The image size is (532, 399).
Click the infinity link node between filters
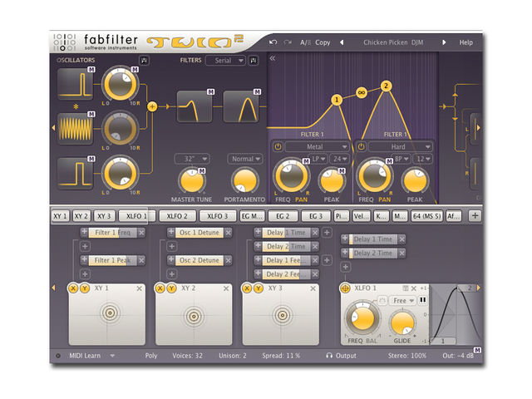pyautogui.click(x=362, y=92)
